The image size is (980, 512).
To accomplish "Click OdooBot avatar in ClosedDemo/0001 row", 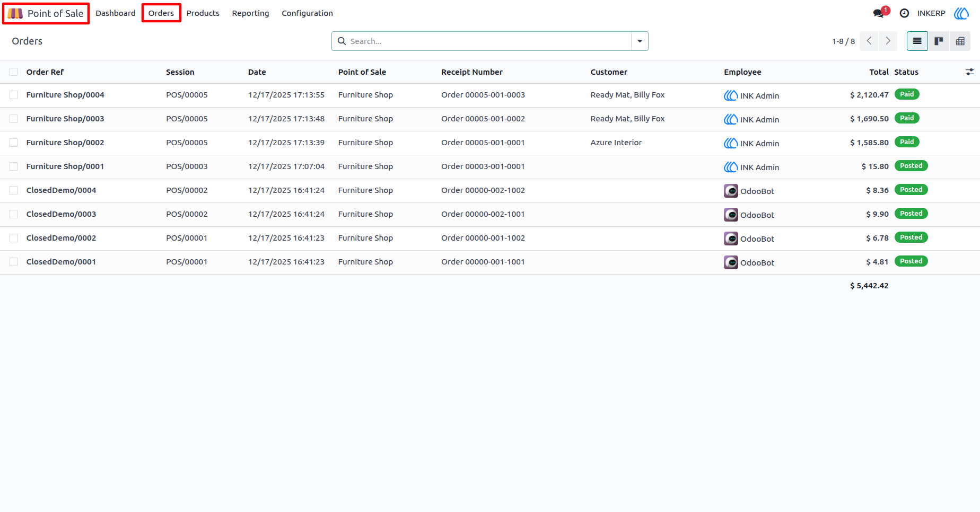I will [731, 262].
